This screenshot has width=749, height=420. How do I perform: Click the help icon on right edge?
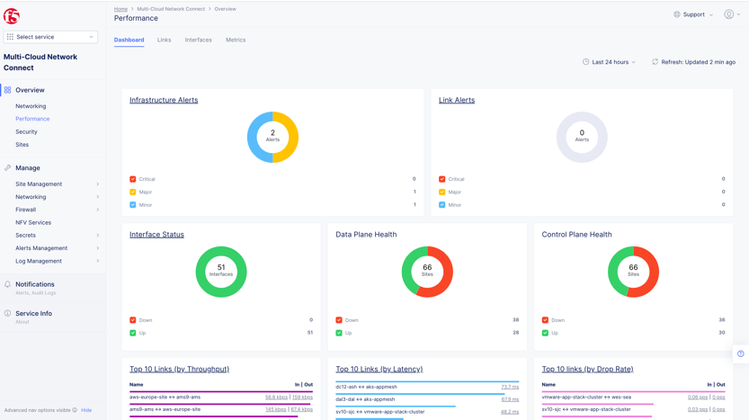click(740, 354)
